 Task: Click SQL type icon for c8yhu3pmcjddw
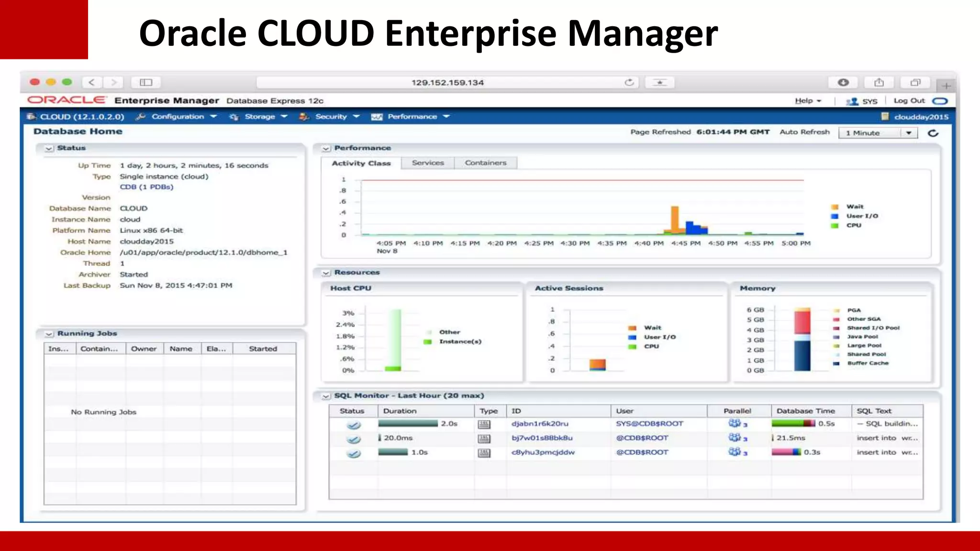click(x=484, y=453)
